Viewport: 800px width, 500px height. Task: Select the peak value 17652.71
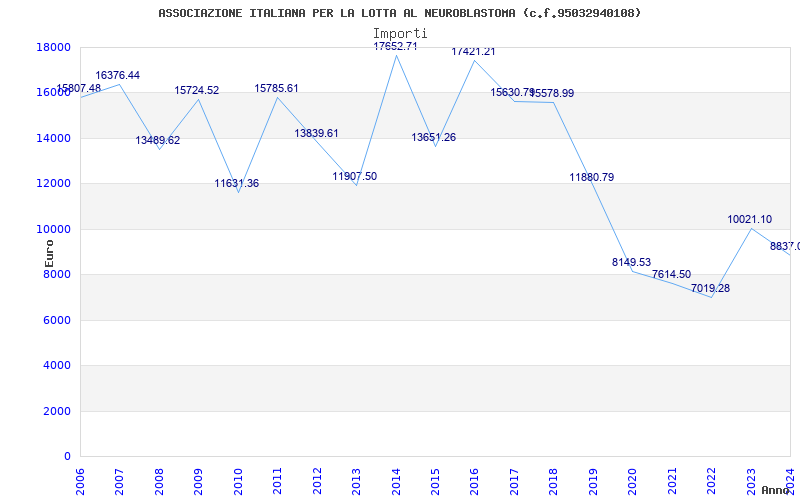pos(395,46)
